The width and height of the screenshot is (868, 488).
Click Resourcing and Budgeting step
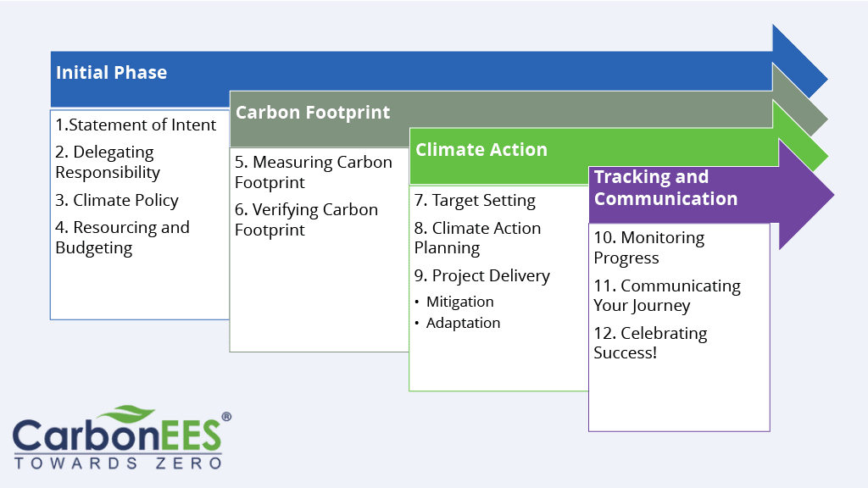point(122,237)
